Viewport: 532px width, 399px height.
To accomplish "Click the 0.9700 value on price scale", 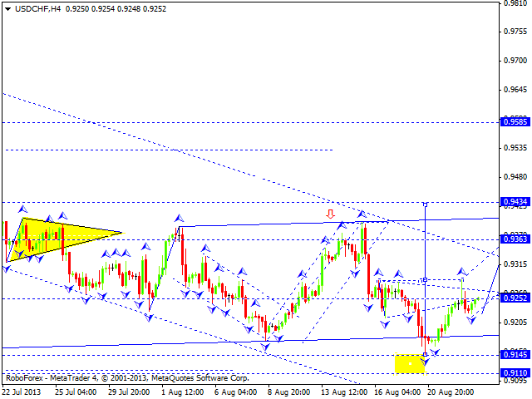I will pyautogui.click(x=514, y=61).
